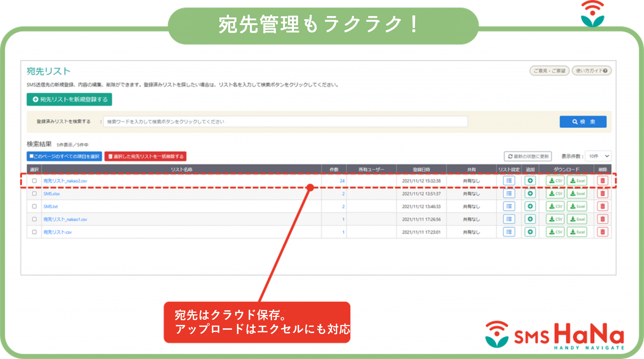
Task: Click the 件数 column header
Action: pyautogui.click(x=334, y=169)
